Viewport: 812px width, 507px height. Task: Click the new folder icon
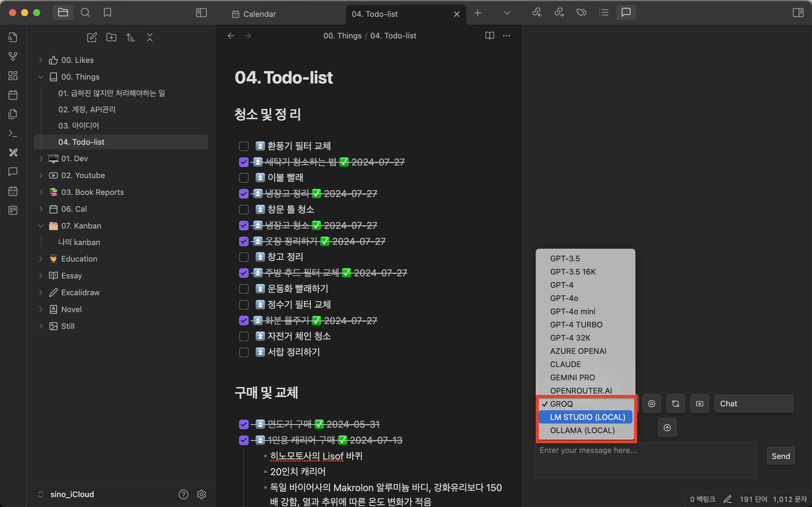click(x=111, y=37)
